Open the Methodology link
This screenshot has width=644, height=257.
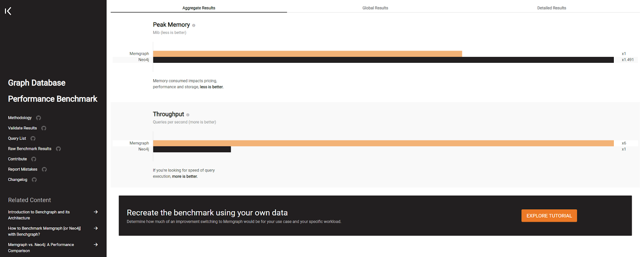[x=20, y=118]
